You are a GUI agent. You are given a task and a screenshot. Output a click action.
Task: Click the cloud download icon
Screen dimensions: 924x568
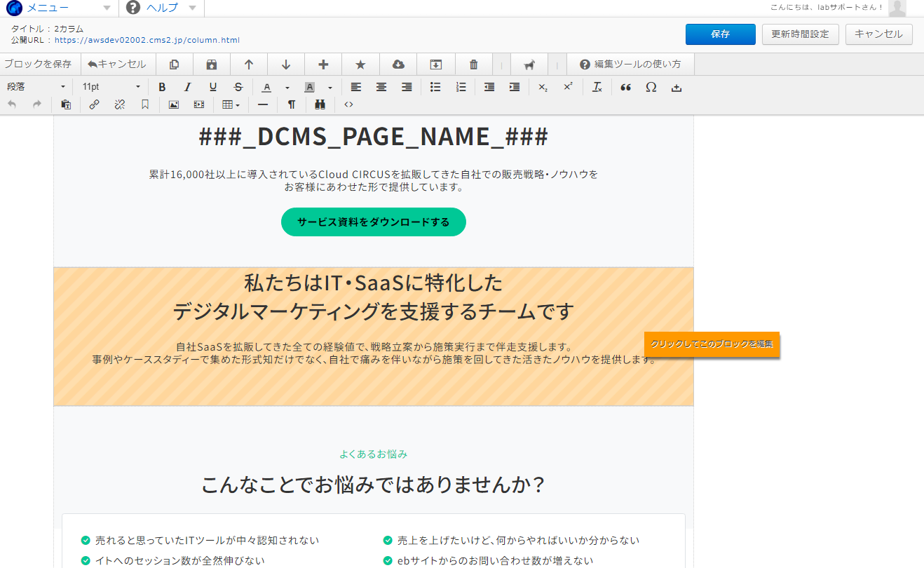click(398, 65)
